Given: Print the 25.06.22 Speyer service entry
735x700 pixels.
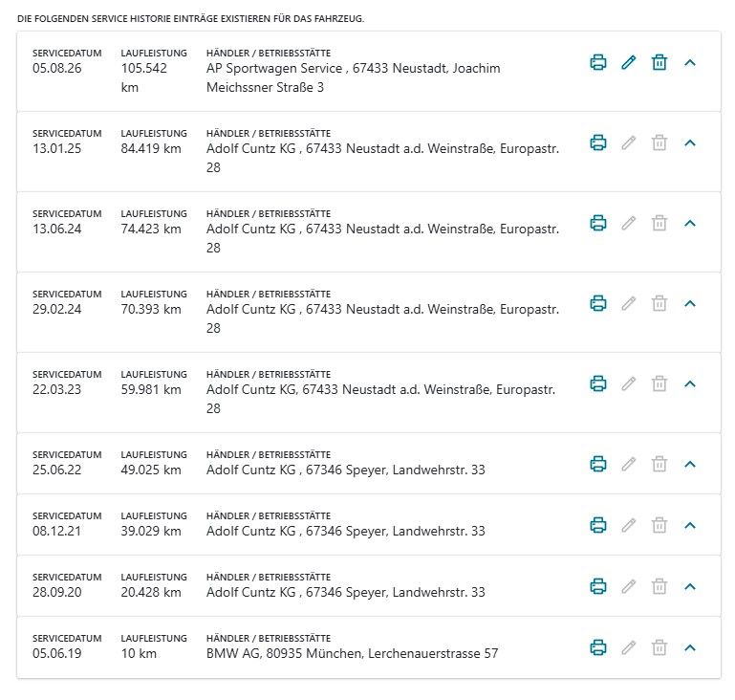Looking at the screenshot, I should [x=597, y=464].
